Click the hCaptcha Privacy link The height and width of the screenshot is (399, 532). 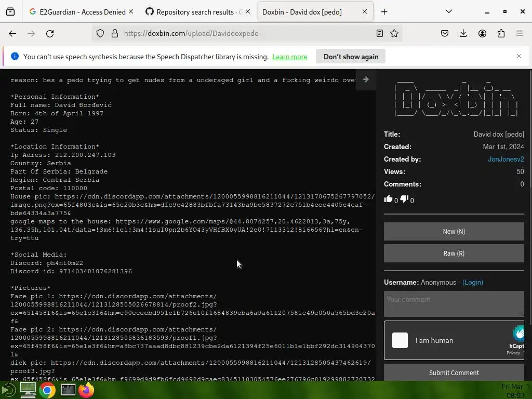pos(513,353)
